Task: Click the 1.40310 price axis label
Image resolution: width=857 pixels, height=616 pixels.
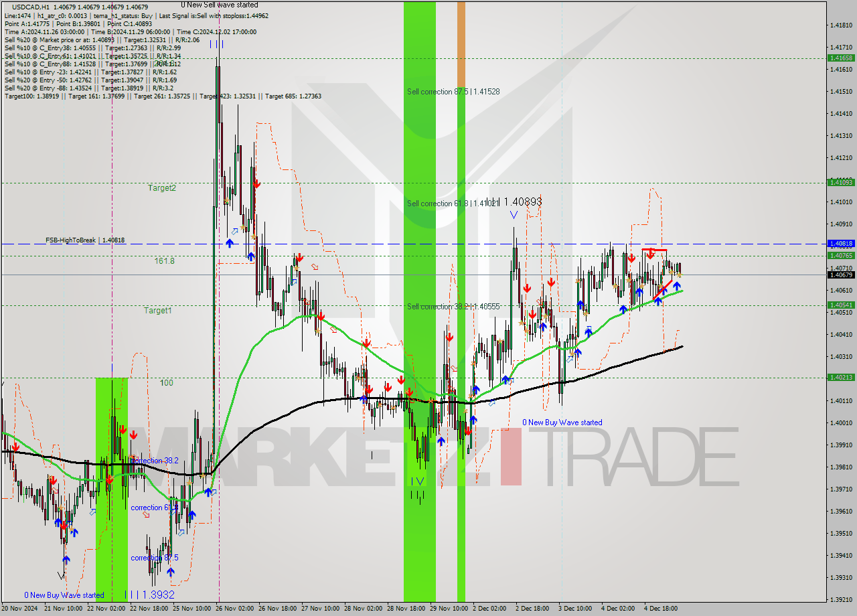Action: coord(841,356)
